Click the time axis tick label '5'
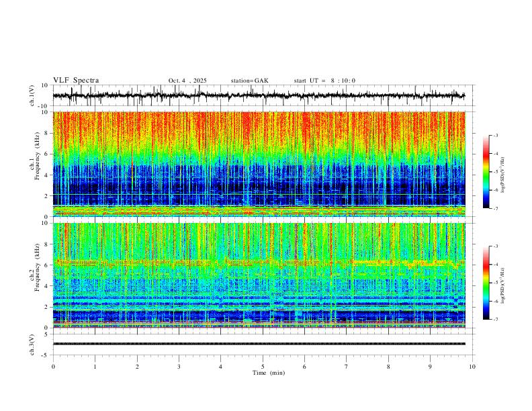Image resolution: width=532 pixels, height=411 pixels. click(x=263, y=367)
